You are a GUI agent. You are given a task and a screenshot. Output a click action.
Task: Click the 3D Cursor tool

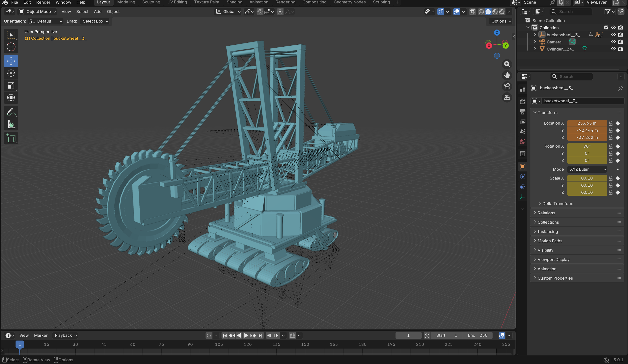tap(11, 47)
